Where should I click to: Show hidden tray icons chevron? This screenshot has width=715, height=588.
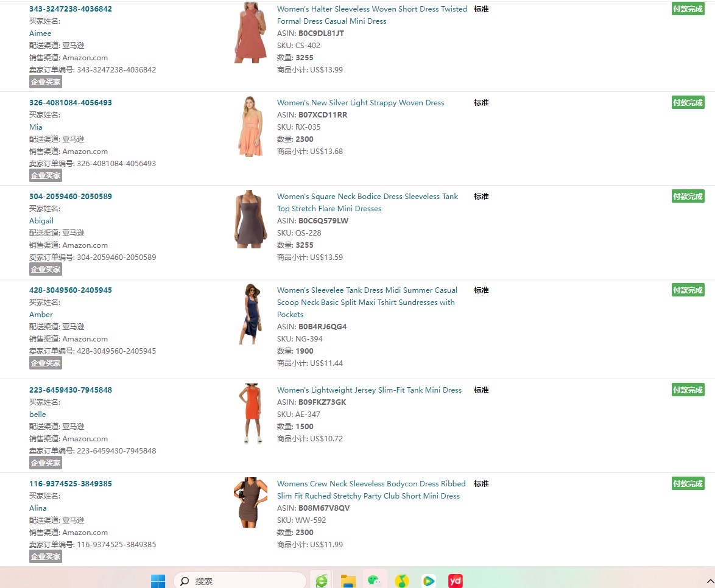click(710, 581)
